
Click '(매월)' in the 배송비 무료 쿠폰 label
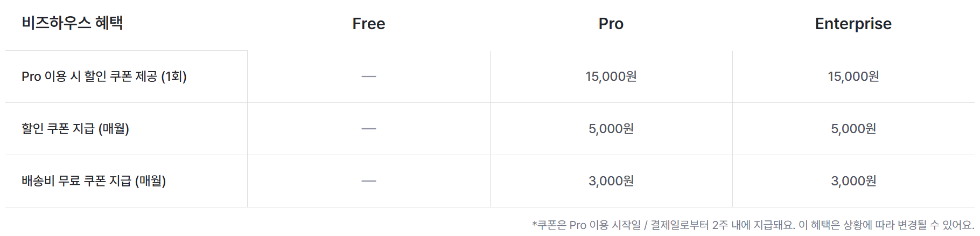[150, 181]
